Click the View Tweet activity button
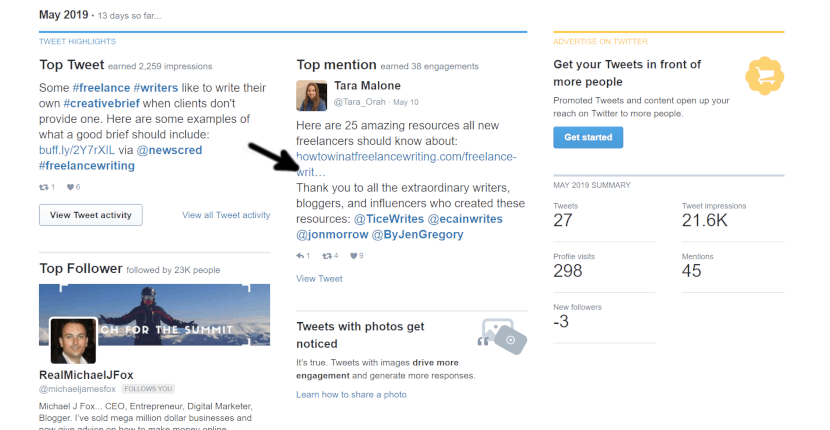 click(x=91, y=215)
